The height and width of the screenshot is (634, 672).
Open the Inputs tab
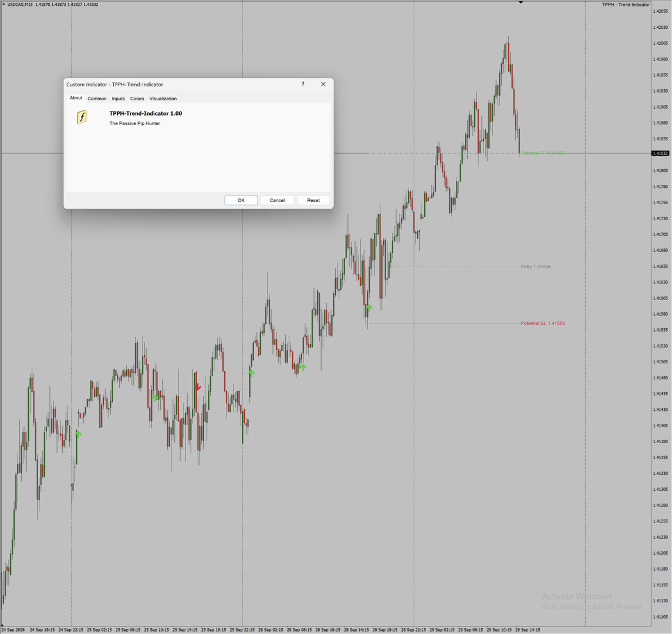point(119,99)
